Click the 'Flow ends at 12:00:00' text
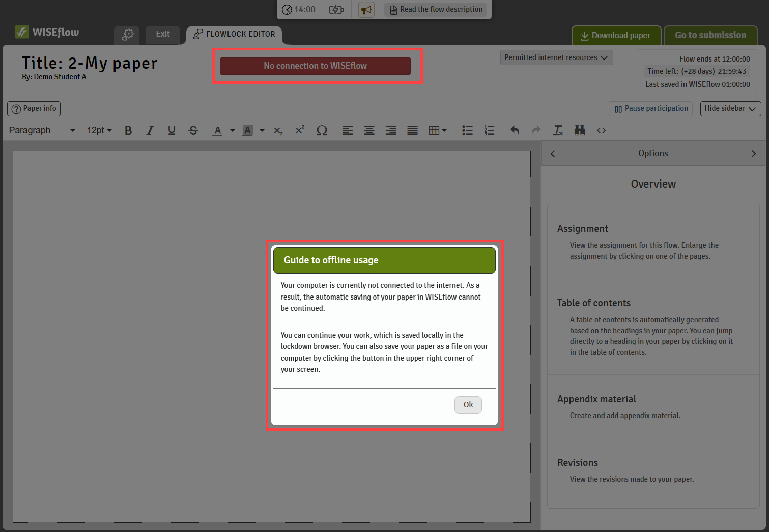The image size is (769, 532). coord(715,59)
